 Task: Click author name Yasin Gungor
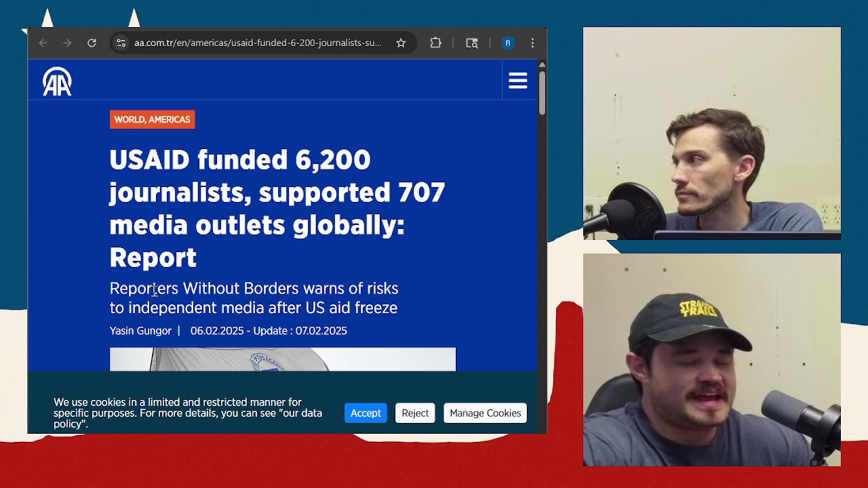140,331
